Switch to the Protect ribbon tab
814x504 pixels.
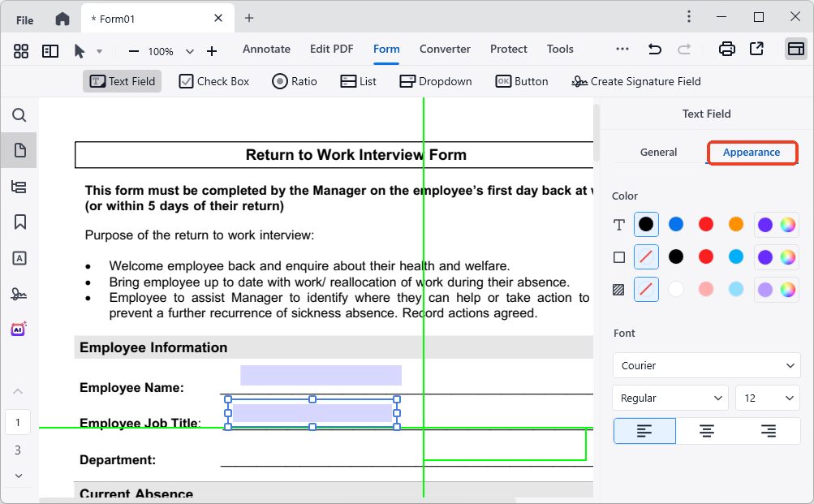tap(508, 49)
